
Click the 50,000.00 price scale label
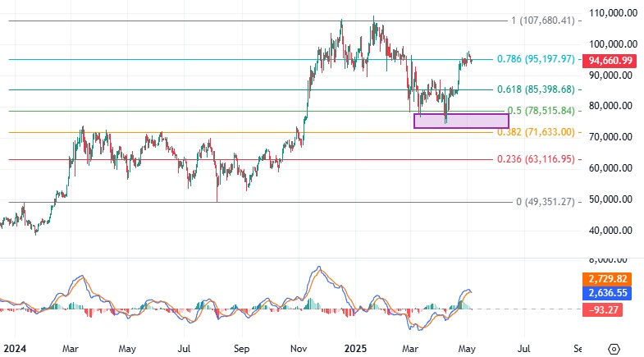pos(610,199)
